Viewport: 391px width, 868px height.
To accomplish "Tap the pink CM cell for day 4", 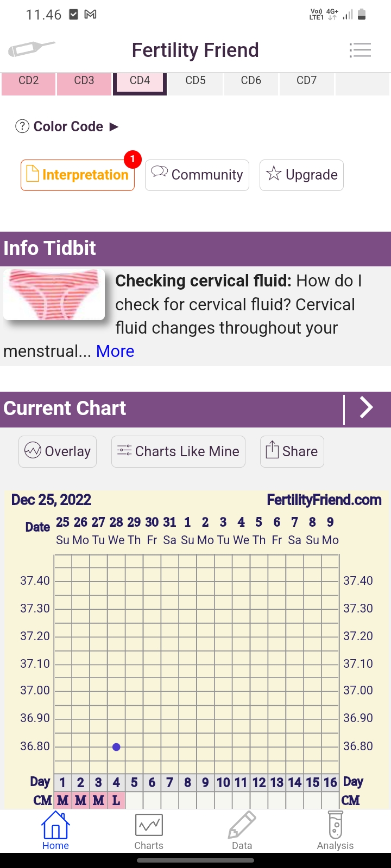I will point(116,801).
